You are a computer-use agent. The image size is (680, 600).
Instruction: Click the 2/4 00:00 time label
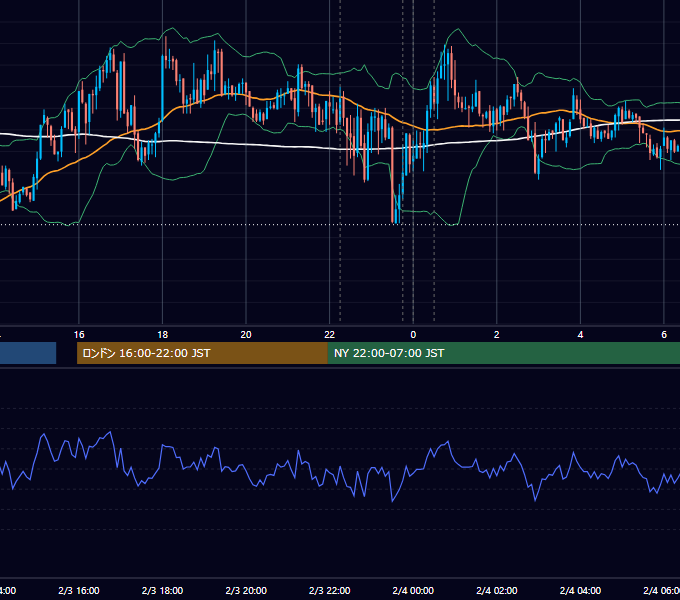(x=413, y=591)
